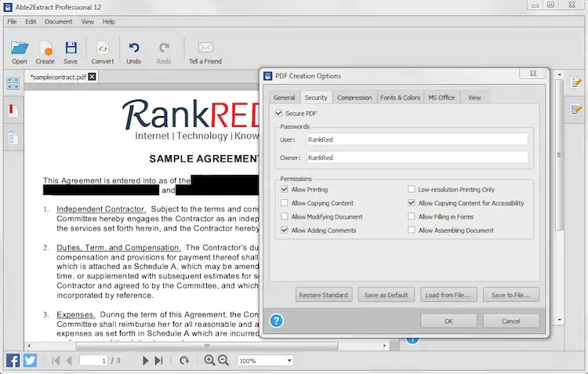
Task: Rotate the page with the rotate icon
Action: click(184, 361)
